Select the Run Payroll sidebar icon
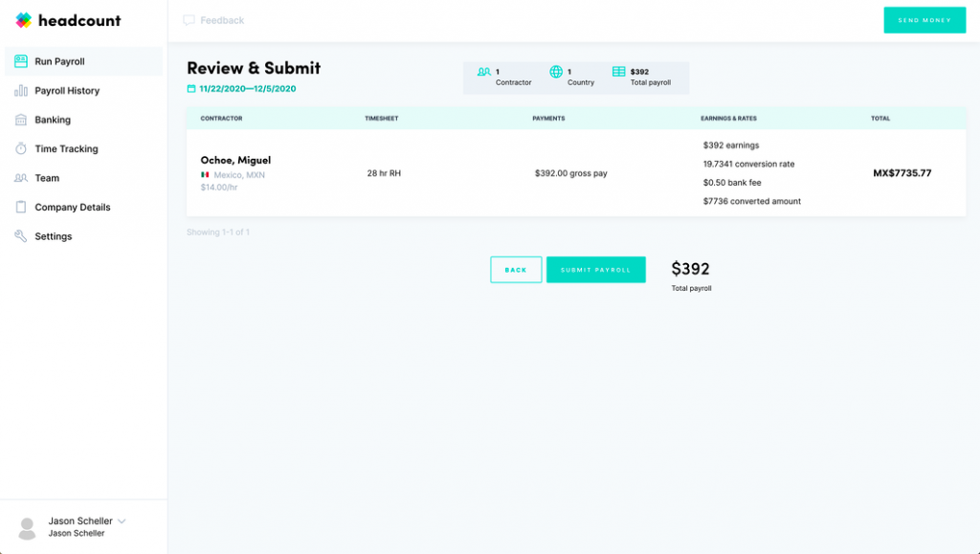 click(21, 61)
